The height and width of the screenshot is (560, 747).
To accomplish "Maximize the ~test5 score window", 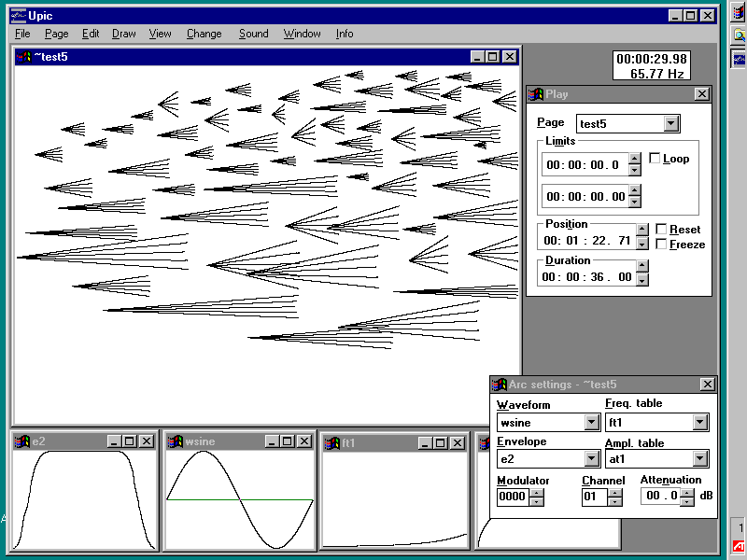I will pyautogui.click(x=493, y=57).
